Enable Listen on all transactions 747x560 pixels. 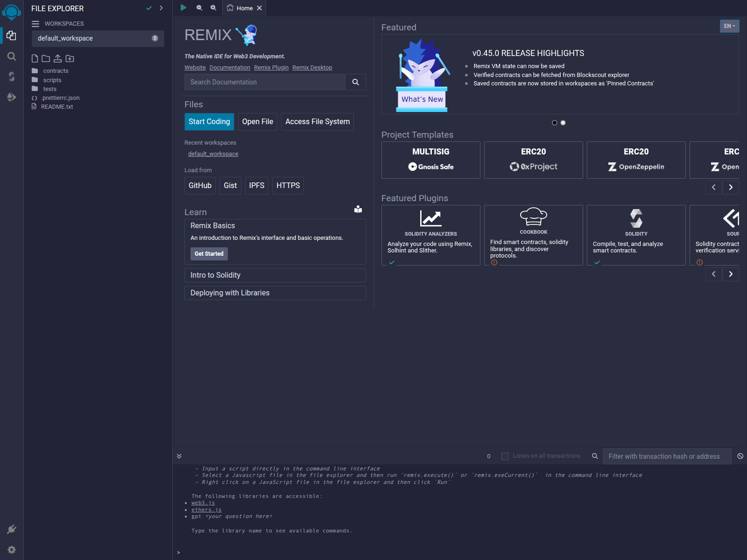click(x=505, y=456)
